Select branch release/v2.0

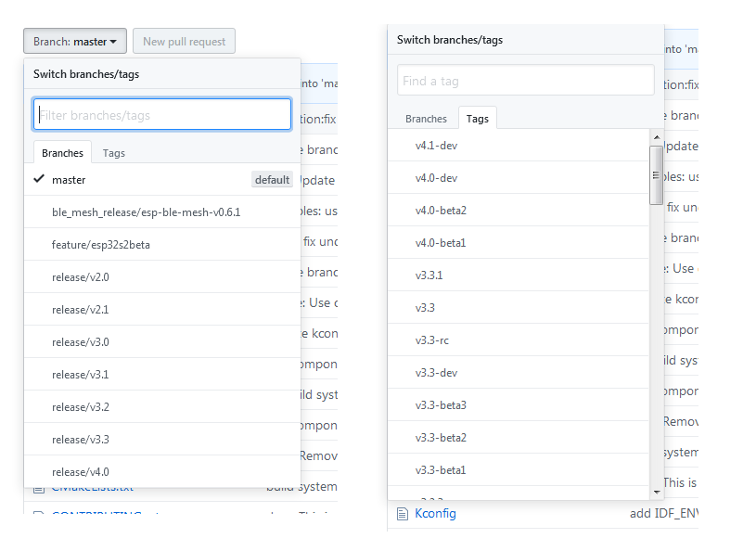162,276
